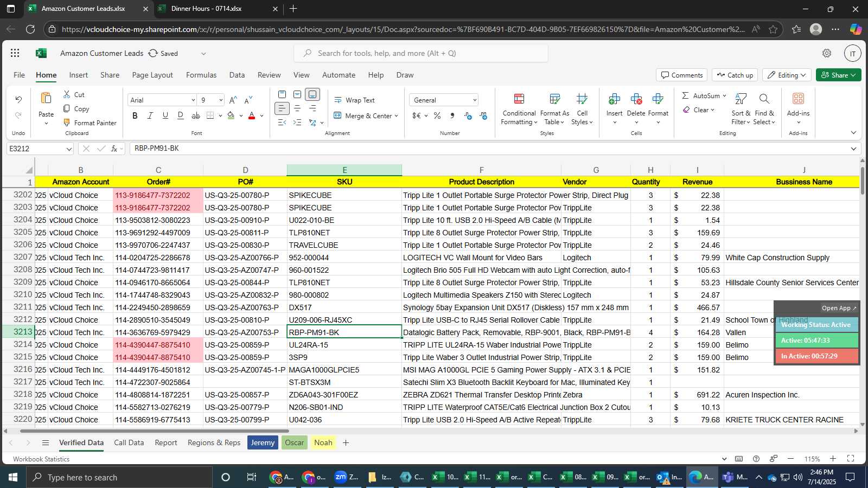Click the Comments button
868x488 pixels.
pyautogui.click(x=681, y=75)
